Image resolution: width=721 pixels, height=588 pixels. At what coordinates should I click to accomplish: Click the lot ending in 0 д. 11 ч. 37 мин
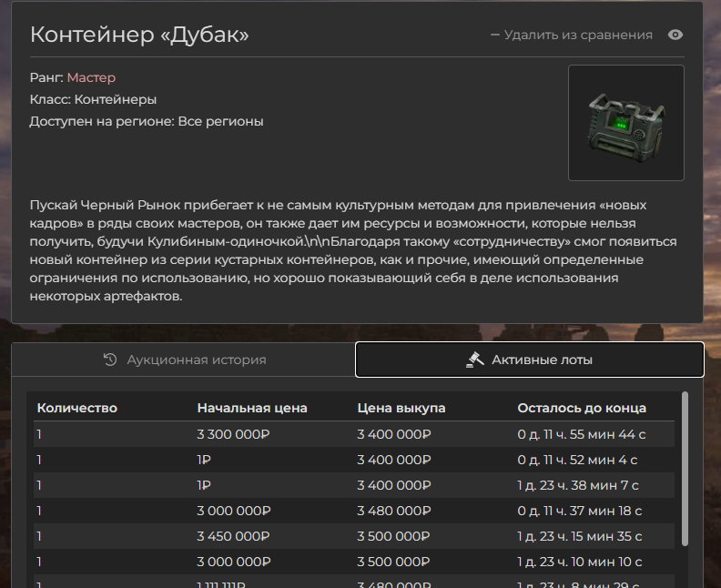[x=580, y=511]
